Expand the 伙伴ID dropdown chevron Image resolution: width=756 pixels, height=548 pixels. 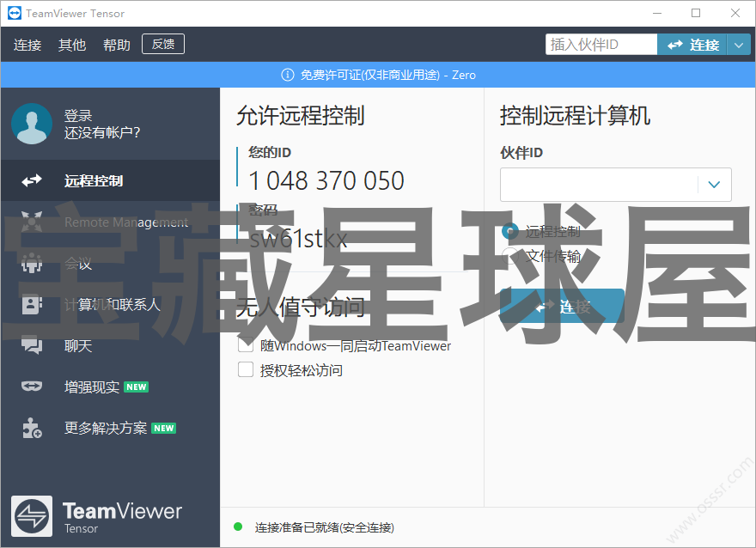coord(714,185)
